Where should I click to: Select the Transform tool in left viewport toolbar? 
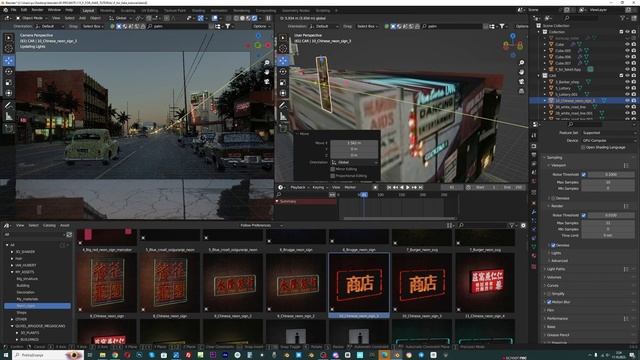(x=9, y=93)
